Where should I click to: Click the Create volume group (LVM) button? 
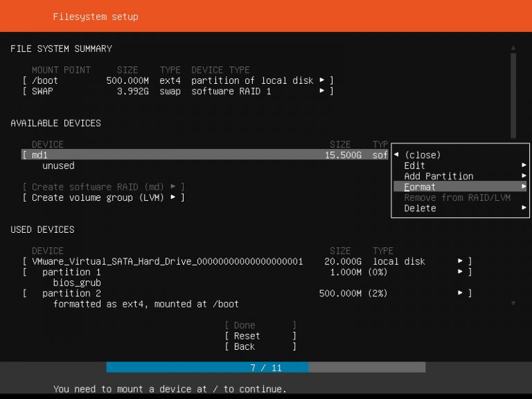tap(103, 197)
